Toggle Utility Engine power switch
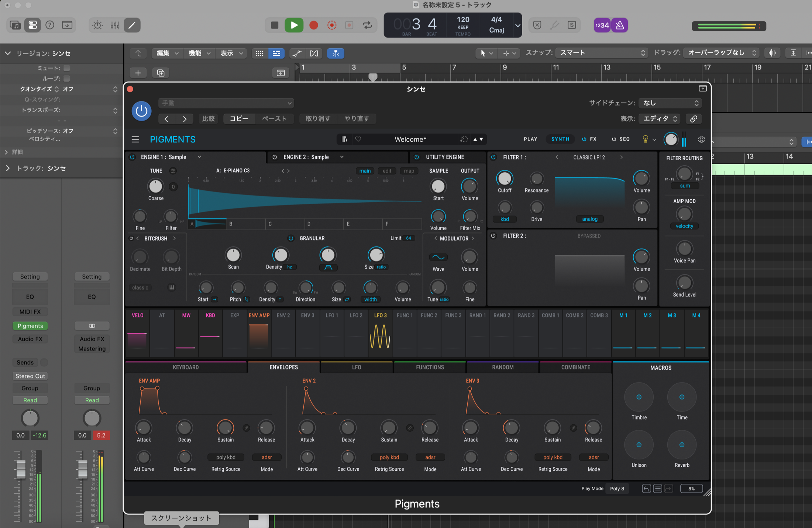Image resolution: width=812 pixels, height=528 pixels. pos(417,157)
